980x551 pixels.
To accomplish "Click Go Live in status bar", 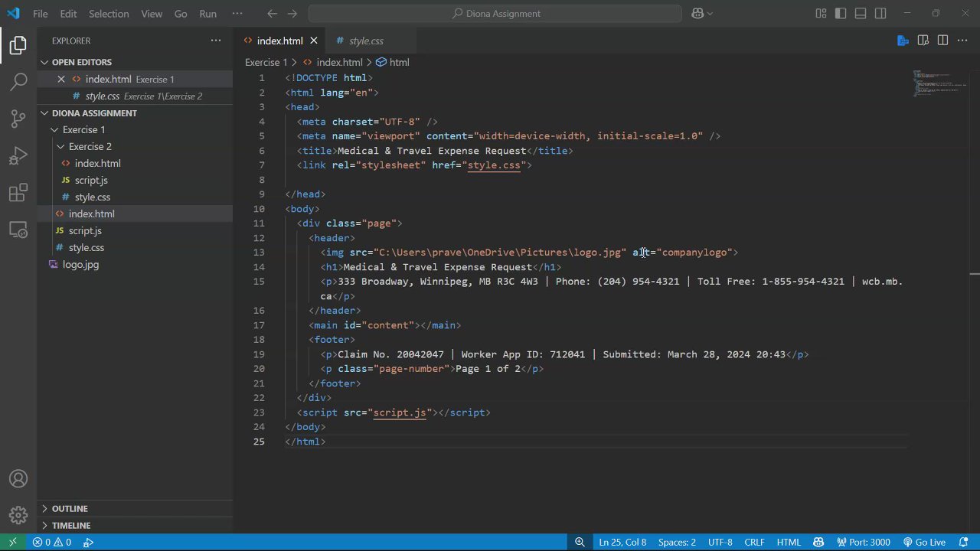I will (x=924, y=543).
